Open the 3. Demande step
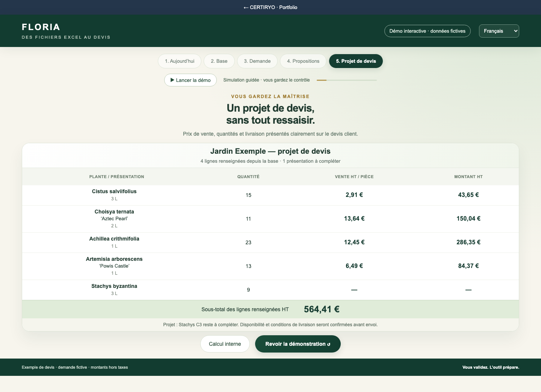The width and height of the screenshot is (541, 392). (x=257, y=61)
